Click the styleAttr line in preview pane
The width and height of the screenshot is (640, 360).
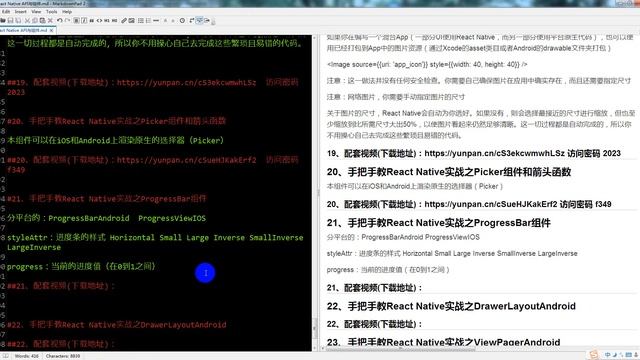click(x=452, y=253)
